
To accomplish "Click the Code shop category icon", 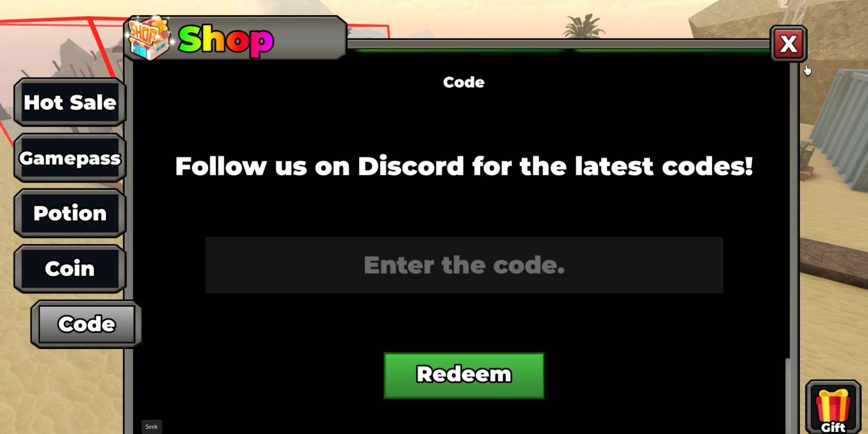I will (85, 324).
